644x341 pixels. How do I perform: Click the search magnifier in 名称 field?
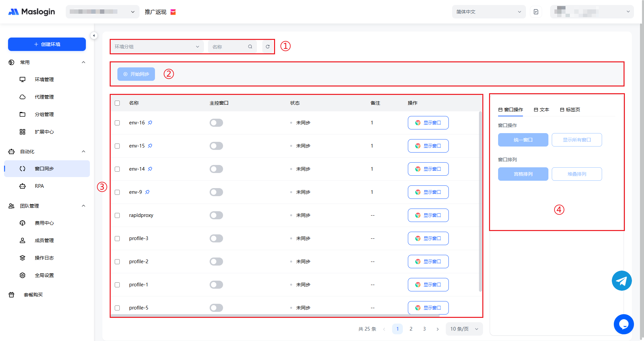[x=250, y=47]
